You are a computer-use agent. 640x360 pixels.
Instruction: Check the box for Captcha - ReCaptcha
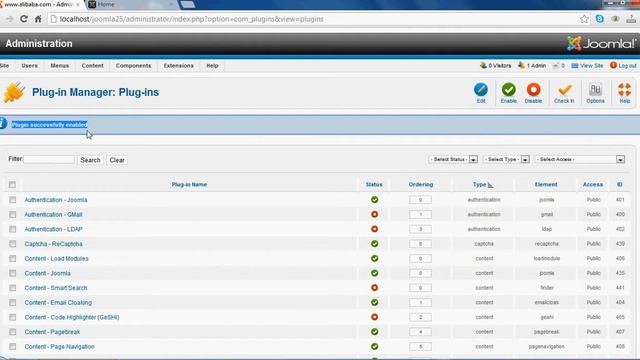[x=13, y=244]
